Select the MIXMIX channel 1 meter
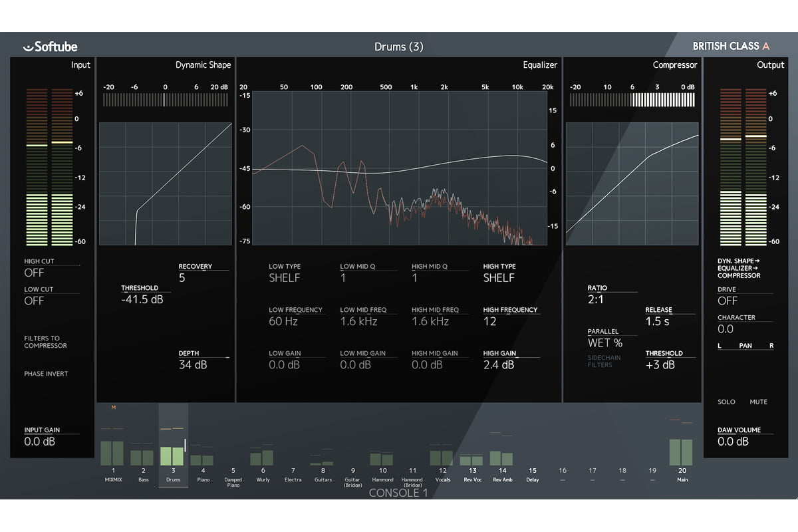Viewport: 798px width, 532px height. [x=113, y=453]
